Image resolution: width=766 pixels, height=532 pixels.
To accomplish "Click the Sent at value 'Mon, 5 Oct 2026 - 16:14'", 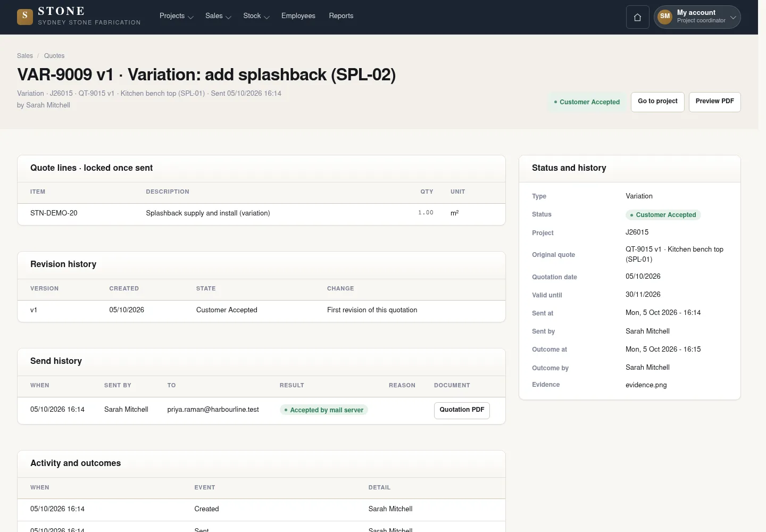I will (x=663, y=313).
